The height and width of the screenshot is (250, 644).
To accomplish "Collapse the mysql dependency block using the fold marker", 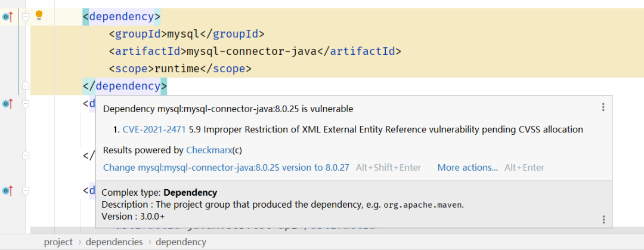I will pyautogui.click(x=26, y=17).
